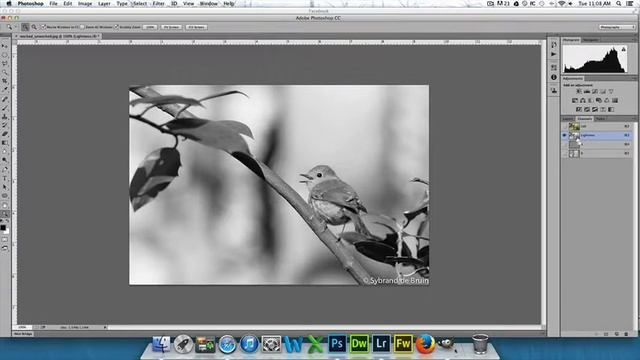Click the zoom percentage field in status bar
The width and height of the screenshot is (640, 360).
click(23, 327)
